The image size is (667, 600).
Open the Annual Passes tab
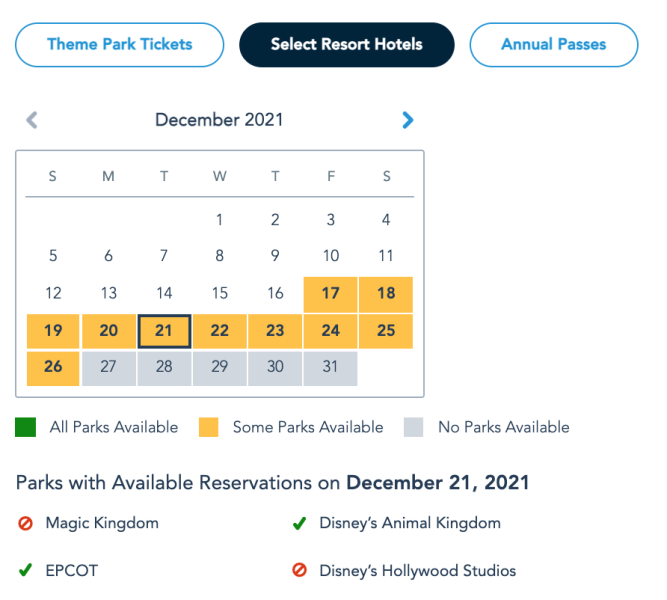[x=553, y=45]
